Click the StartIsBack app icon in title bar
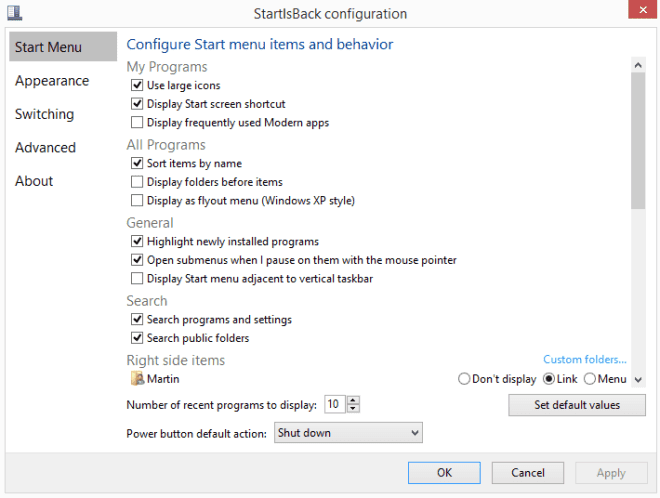 (14, 13)
